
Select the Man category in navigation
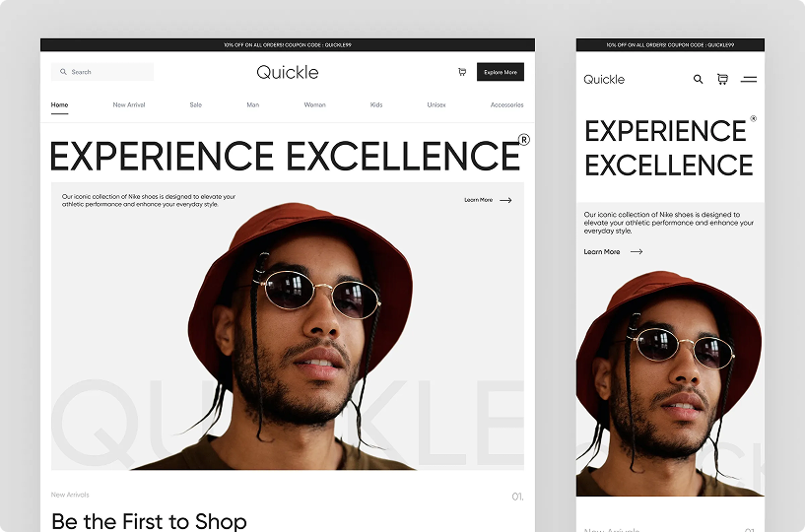253,104
